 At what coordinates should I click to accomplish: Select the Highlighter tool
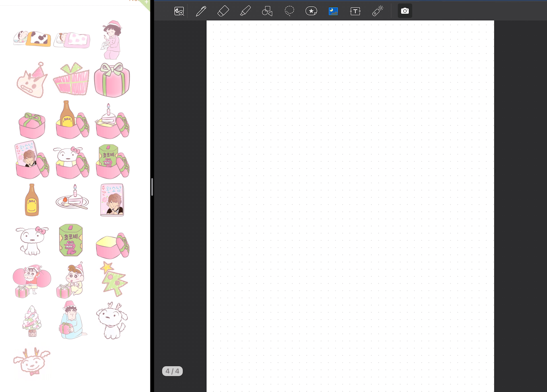(x=245, y=11)
